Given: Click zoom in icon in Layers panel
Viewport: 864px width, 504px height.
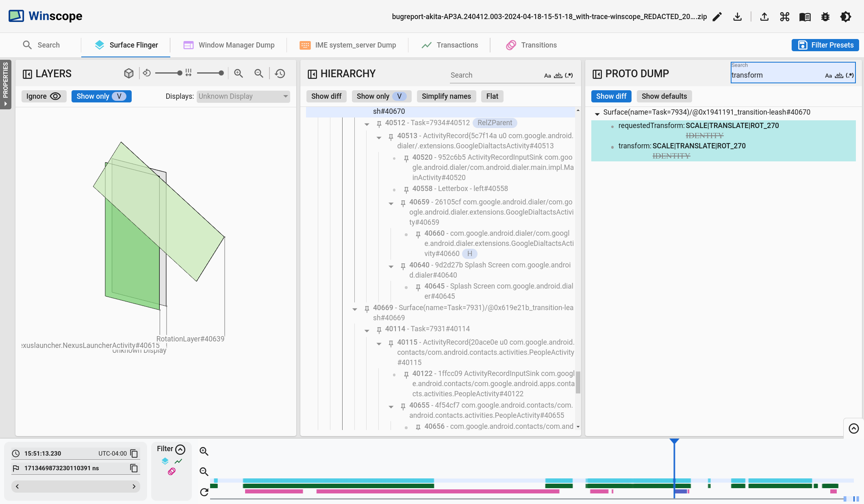Looking at the screenshot, I should click(x=239, y=74).
